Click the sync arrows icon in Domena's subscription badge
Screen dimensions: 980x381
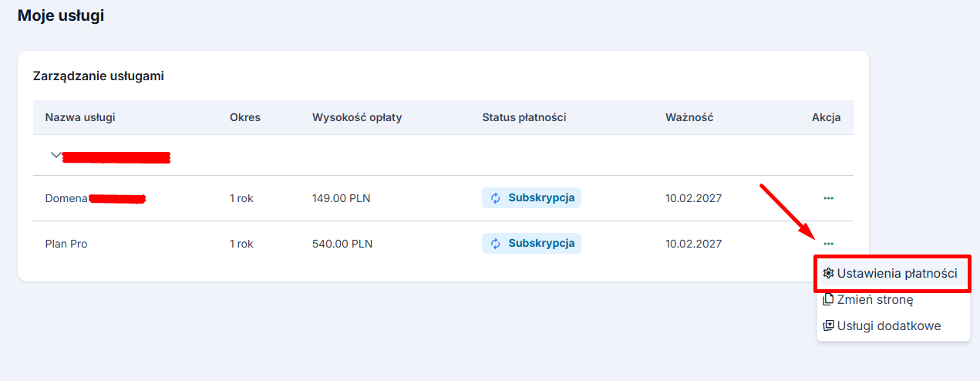point(496,198)
